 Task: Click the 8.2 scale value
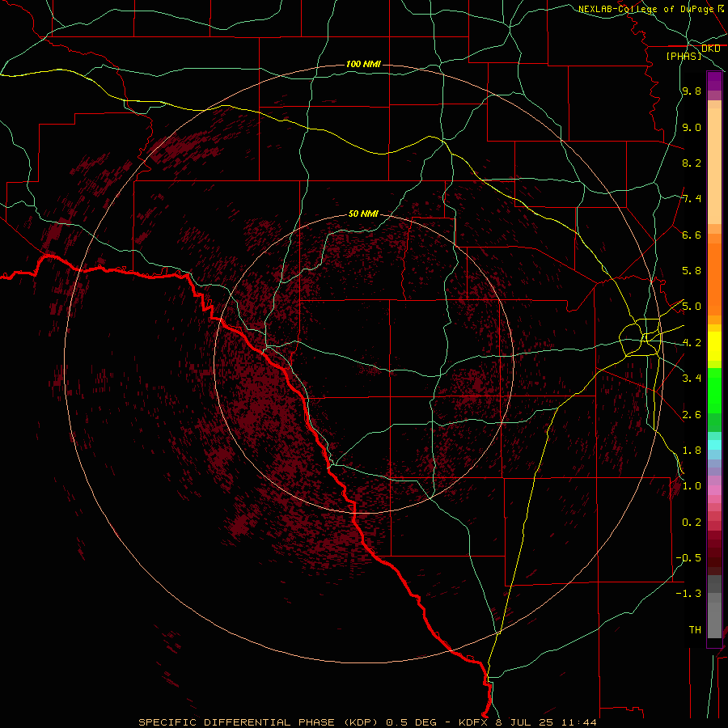pos(692,163)
